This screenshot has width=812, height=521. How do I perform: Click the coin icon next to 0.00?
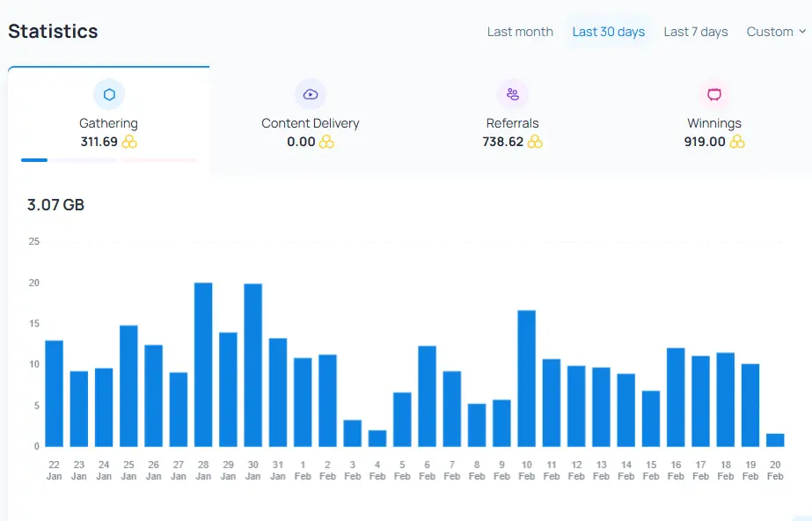[x=326, y=142]
